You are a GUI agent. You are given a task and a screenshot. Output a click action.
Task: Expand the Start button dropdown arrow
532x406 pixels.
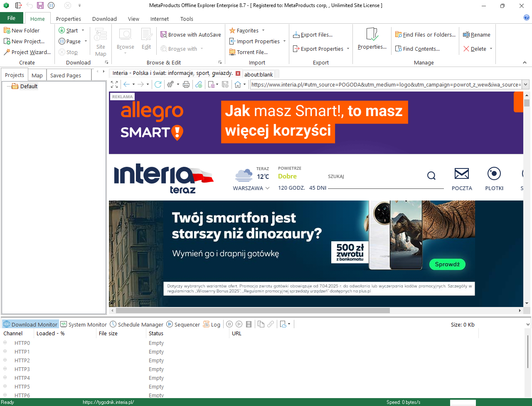(83, 30)
